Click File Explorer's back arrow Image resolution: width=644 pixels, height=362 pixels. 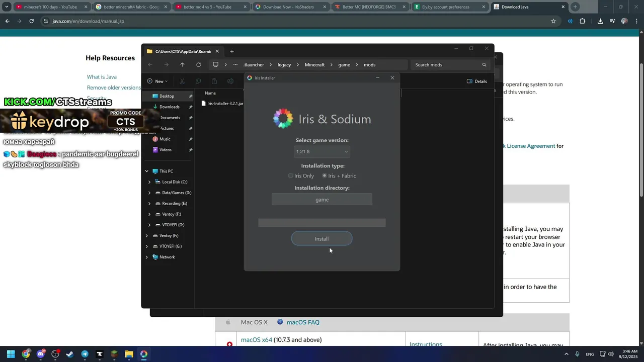point(150,65)
